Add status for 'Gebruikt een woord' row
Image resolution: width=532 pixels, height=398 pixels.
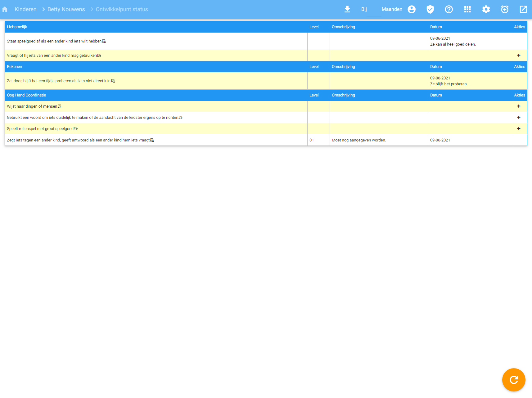(519, 117)
